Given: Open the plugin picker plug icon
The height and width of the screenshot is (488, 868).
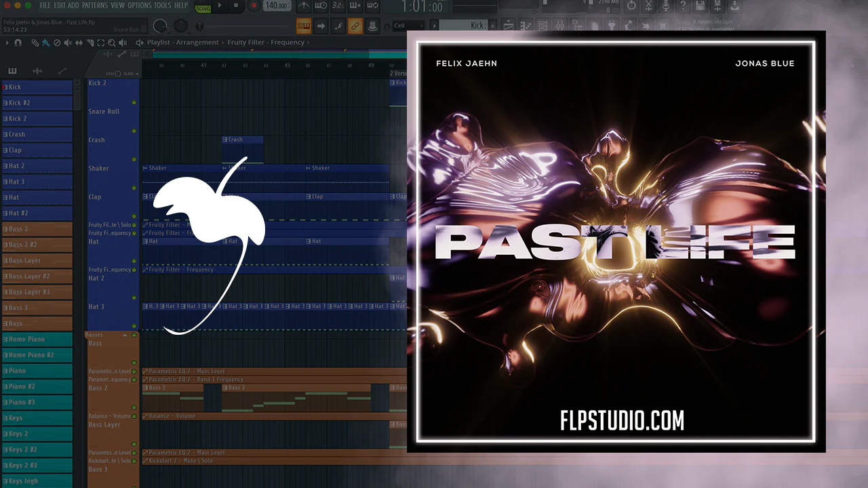Looking at the screenshot, I should pyautogui.click(x=612, y=26).
